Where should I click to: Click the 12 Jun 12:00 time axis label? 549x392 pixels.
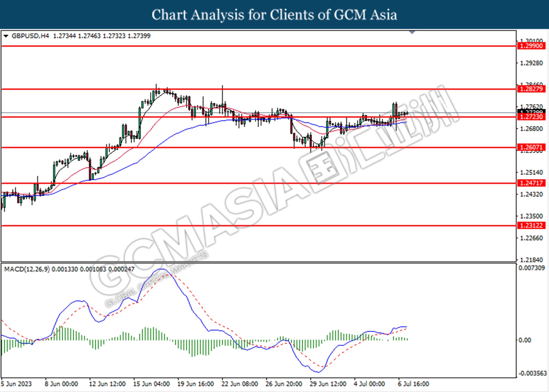[x=107, y=384]
